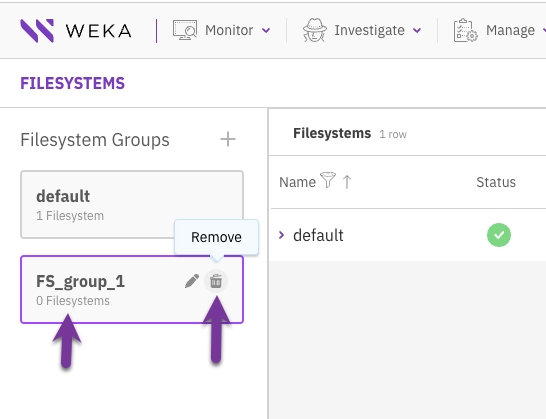Select the FS_group_1 group card
This screenshot has height=419, width=546.
click(x=132, y=289)
